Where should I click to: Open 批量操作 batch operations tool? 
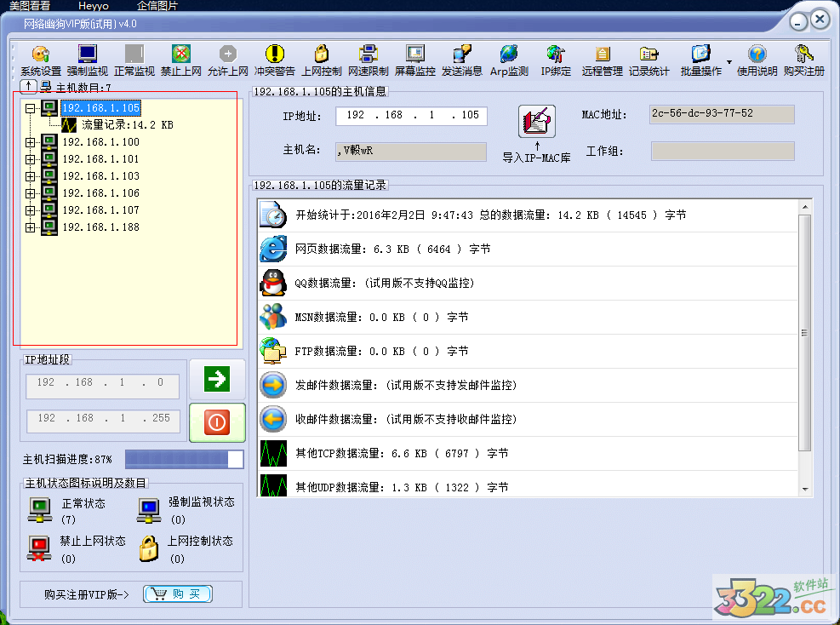700,60
